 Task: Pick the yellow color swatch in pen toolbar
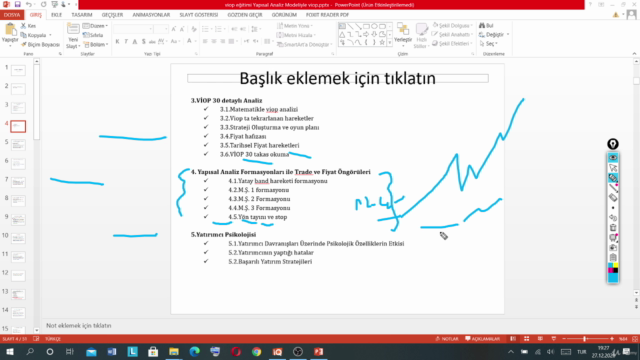click(x=616, y=266)
